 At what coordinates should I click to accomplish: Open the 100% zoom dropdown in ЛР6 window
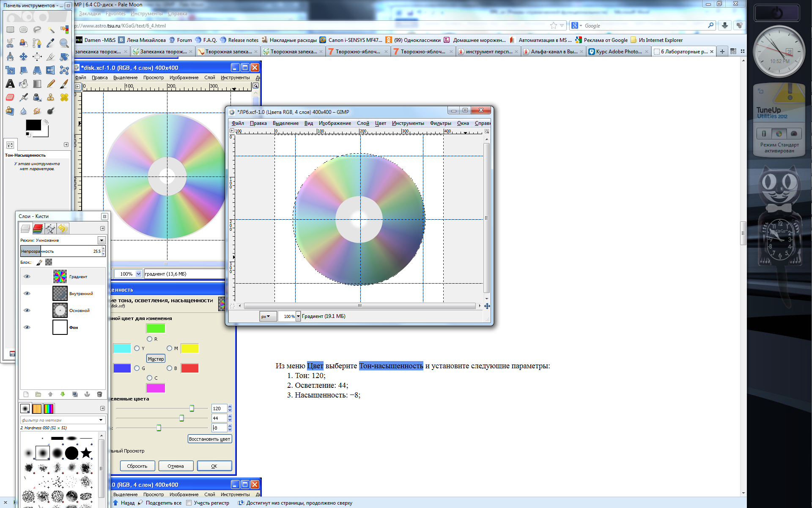(x=298, y=316)
